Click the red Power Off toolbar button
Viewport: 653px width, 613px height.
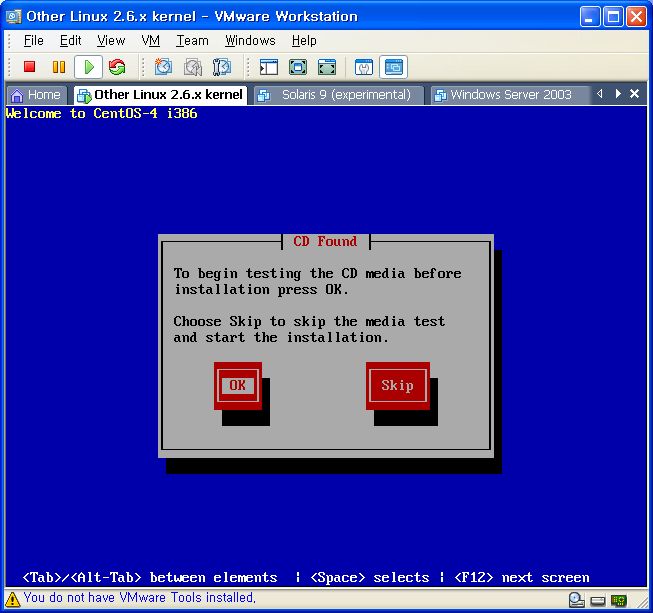click(x=29, y=67)
